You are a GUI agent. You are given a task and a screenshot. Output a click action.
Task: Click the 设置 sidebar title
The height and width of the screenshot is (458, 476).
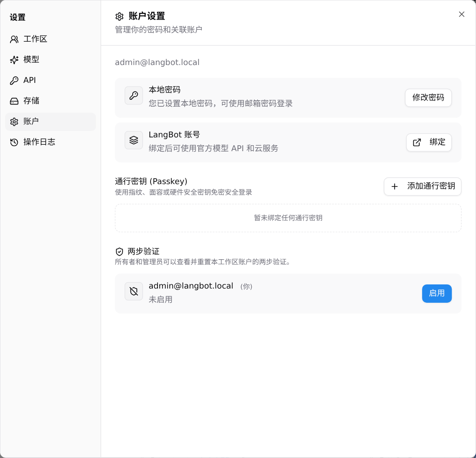pyautogui.click(x=17, y=17)
